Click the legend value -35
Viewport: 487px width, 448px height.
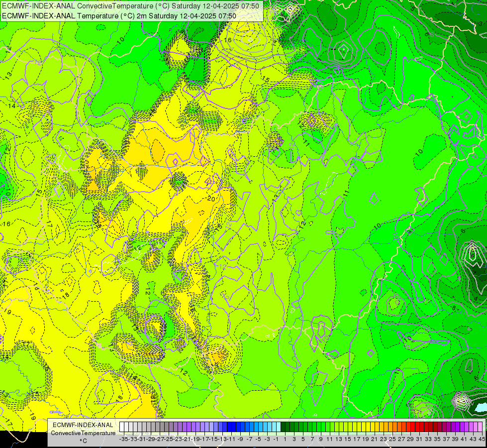click(123, 439)
